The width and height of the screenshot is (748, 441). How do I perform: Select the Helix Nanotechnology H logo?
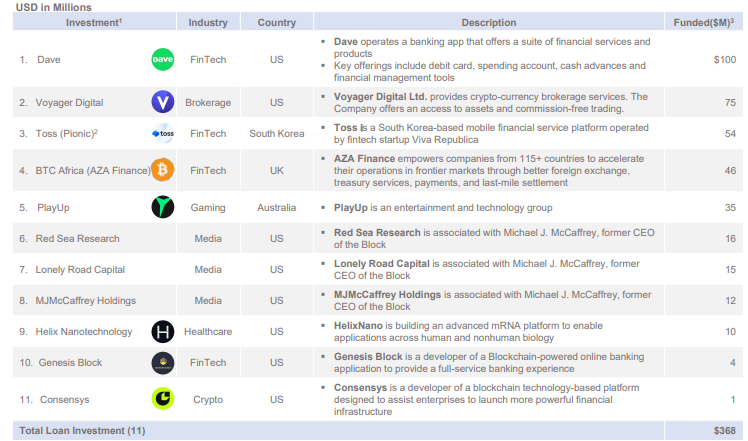click(x=162, y=331)
